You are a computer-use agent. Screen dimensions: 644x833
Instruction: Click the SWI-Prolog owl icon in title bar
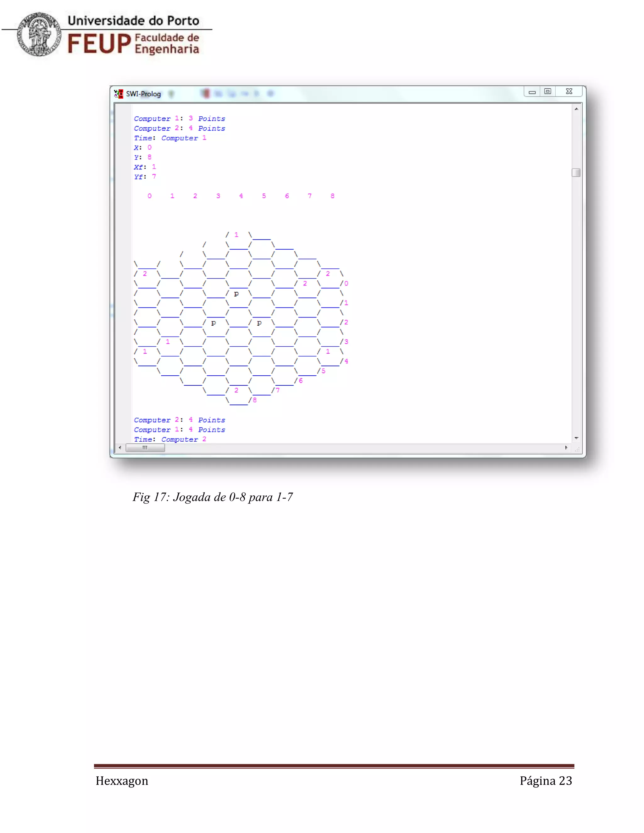(119, 93)
